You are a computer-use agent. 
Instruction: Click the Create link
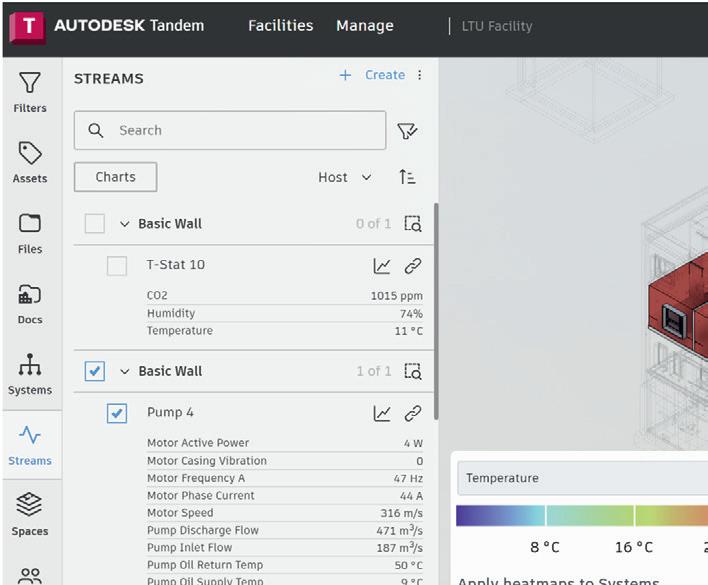[x=385, y=75]
